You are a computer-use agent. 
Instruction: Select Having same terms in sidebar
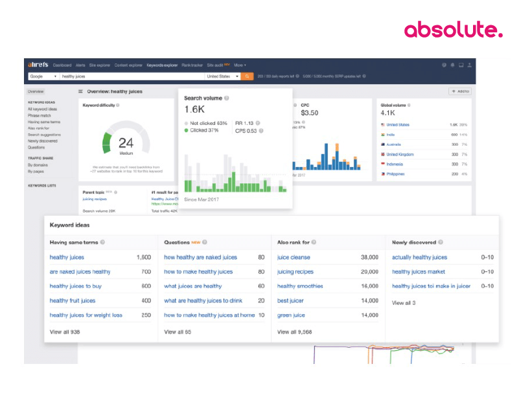pyautogui.click(x=44, y=122)
